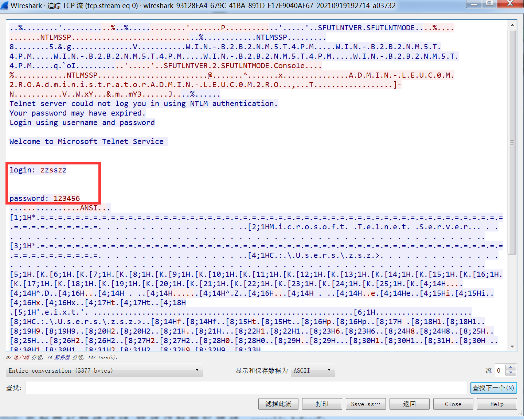Decrease the stream number with down arrow
Viewport: 524px width, 420px height.
pos(511,373)
